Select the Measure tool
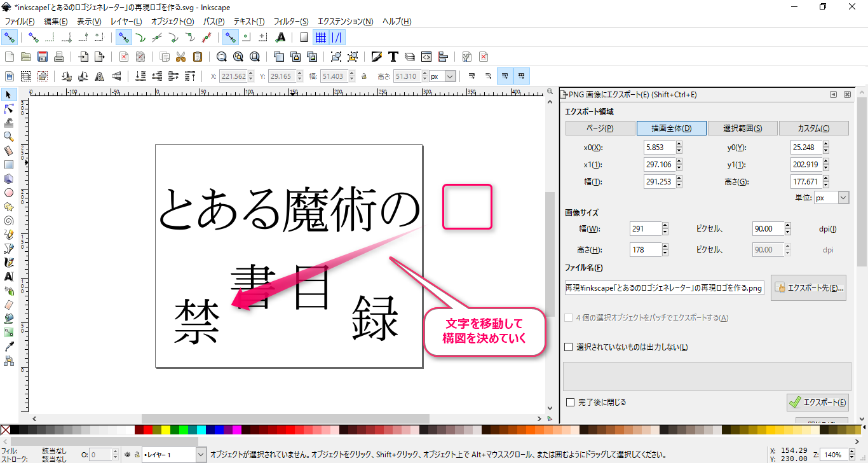Screen dimensions: 868x463 (9, 151)
